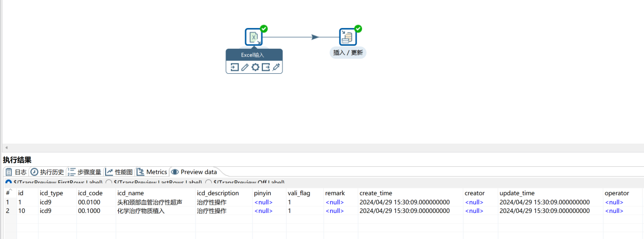Viewport: 644px width, 239px height.
Task: Switch to the 步骤度量 tab
Action: (84, 172)
